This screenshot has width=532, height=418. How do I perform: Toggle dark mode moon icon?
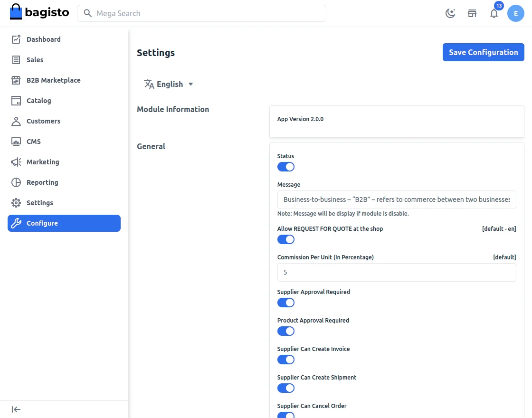[450, 13]
